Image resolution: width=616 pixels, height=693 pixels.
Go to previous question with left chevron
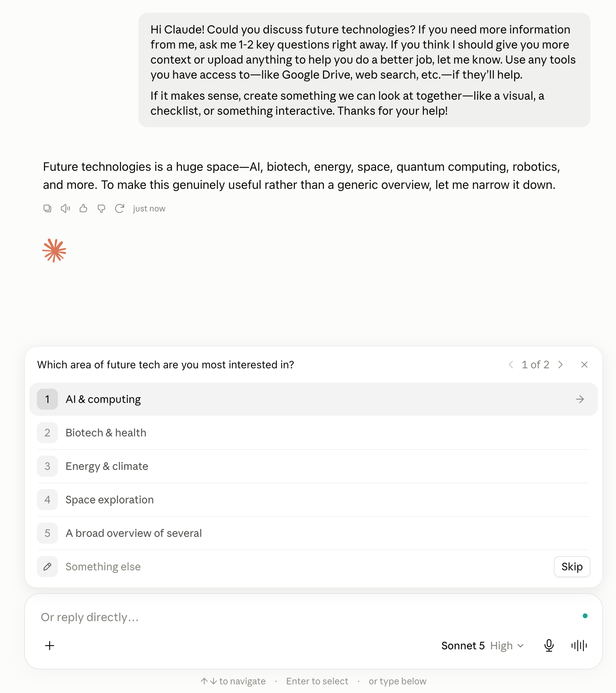(x=511, y=365)
